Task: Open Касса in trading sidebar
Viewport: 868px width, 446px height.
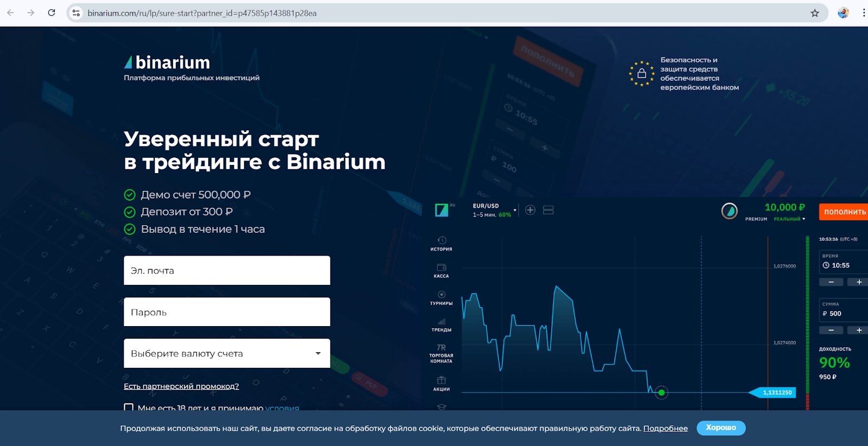Action: (442, 271)
